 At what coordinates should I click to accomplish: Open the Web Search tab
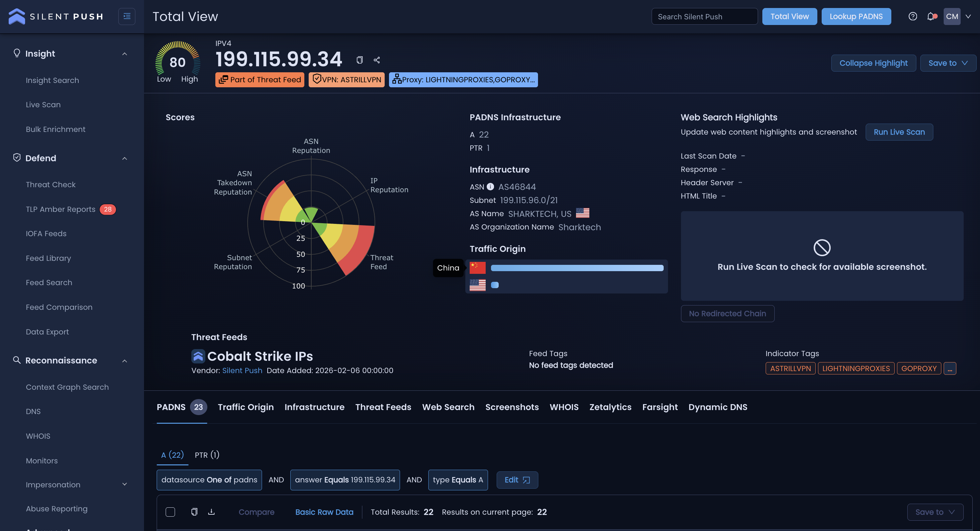click(448, 407)
